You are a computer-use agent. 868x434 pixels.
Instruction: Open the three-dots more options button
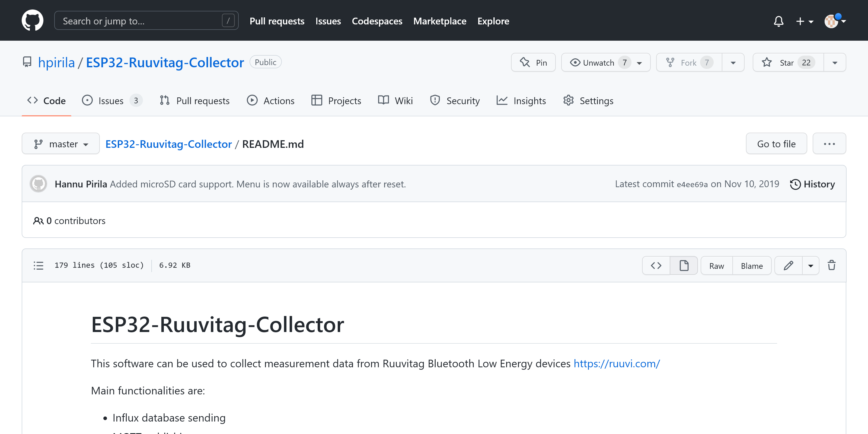[829, 144]
